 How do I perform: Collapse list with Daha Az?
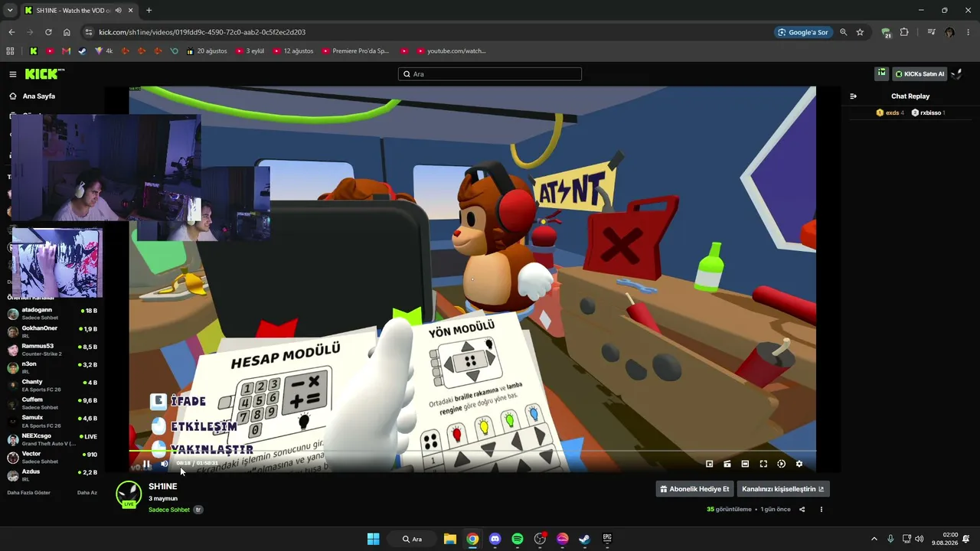coord(87,493)
